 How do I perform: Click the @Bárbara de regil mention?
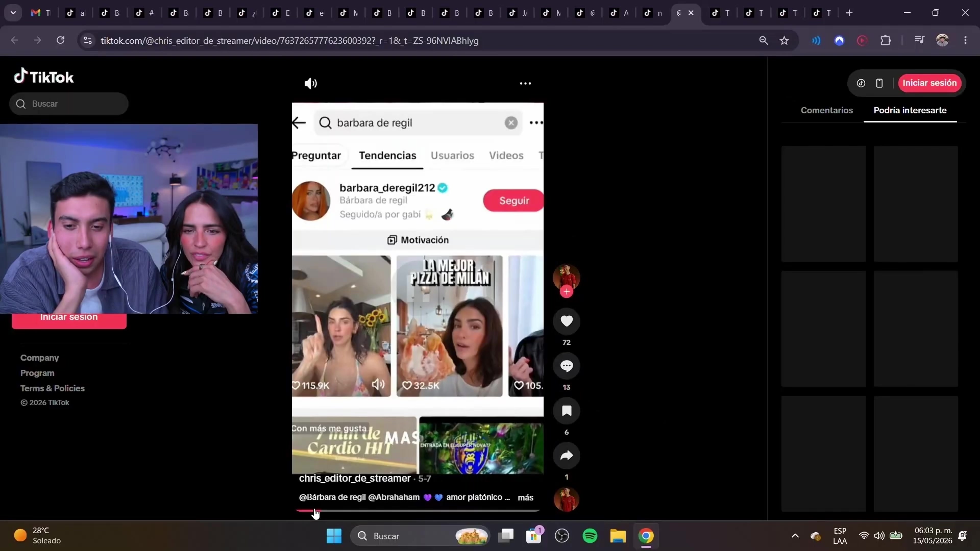(333, 497)
